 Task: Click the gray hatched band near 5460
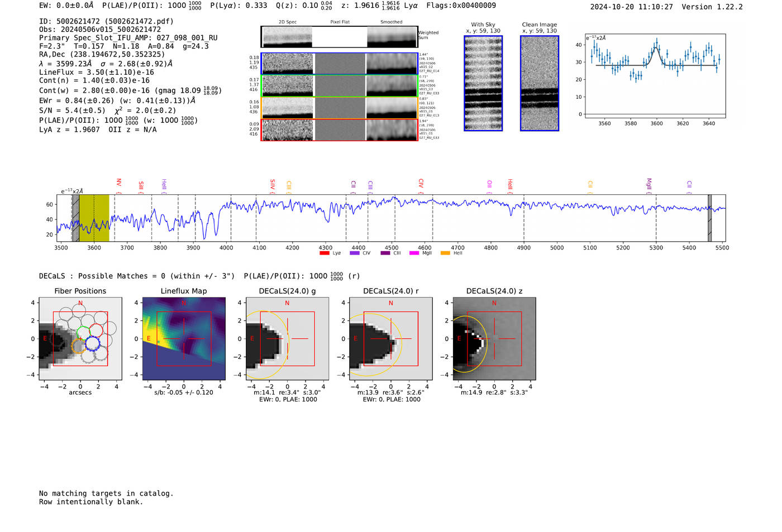709,218
